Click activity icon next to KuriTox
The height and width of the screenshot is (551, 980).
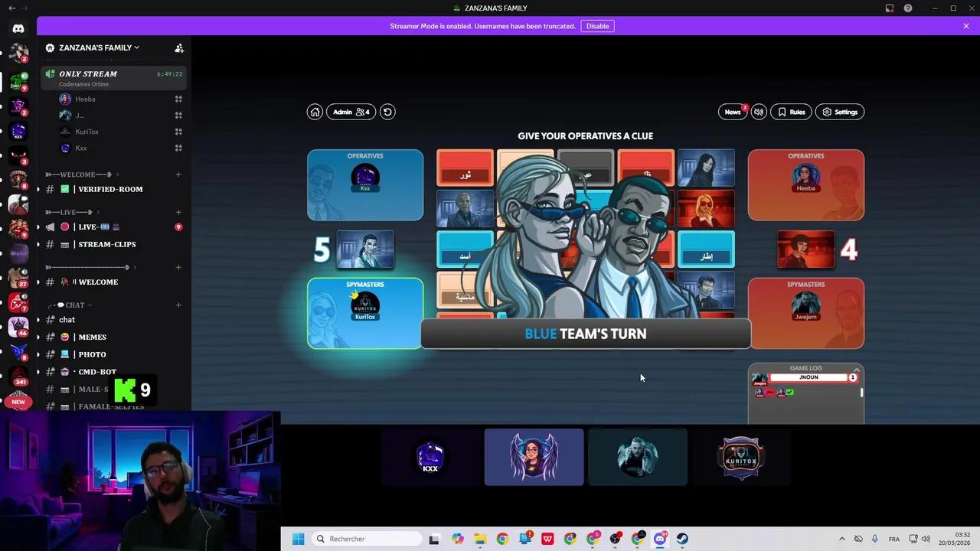click(178, 132)
